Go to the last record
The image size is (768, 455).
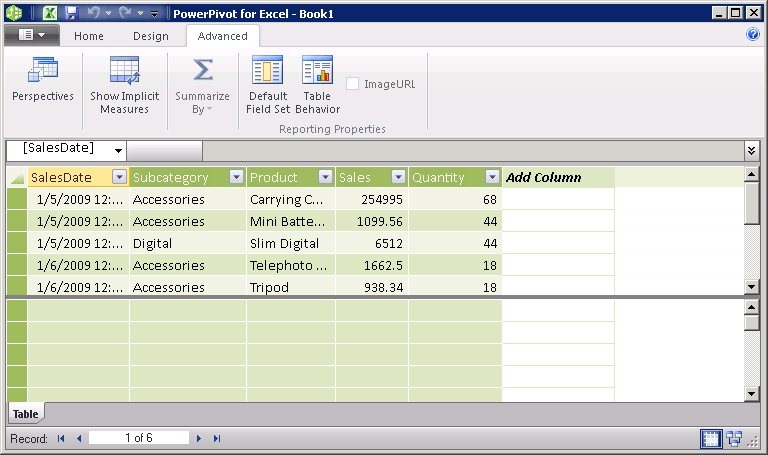217,438
